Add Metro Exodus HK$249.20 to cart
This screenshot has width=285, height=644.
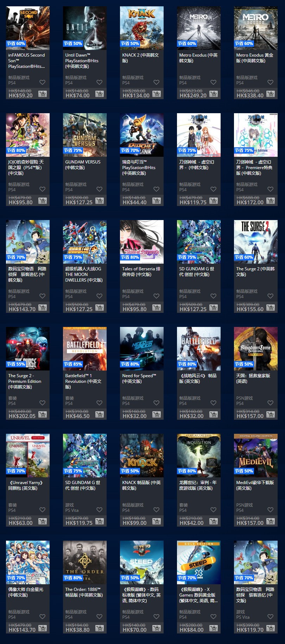click(214, 94)
